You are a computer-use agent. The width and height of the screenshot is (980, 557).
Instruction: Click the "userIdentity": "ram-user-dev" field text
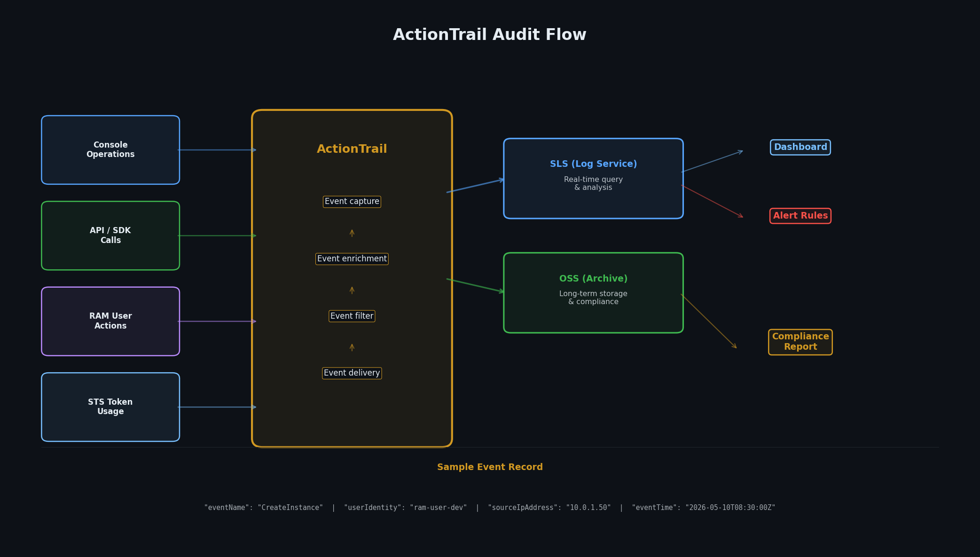coord(406,508)
